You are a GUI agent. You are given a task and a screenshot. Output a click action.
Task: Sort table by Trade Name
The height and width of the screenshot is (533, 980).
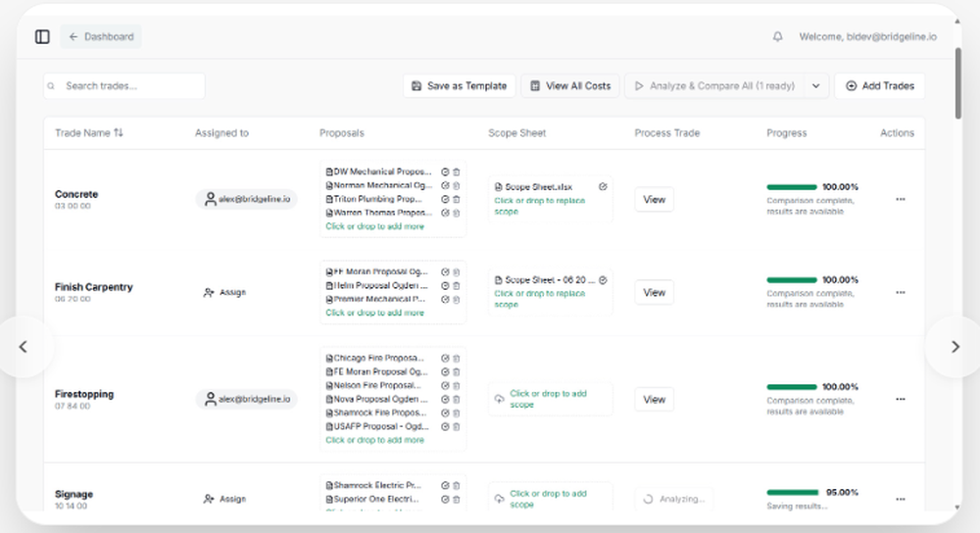[89, 133]
